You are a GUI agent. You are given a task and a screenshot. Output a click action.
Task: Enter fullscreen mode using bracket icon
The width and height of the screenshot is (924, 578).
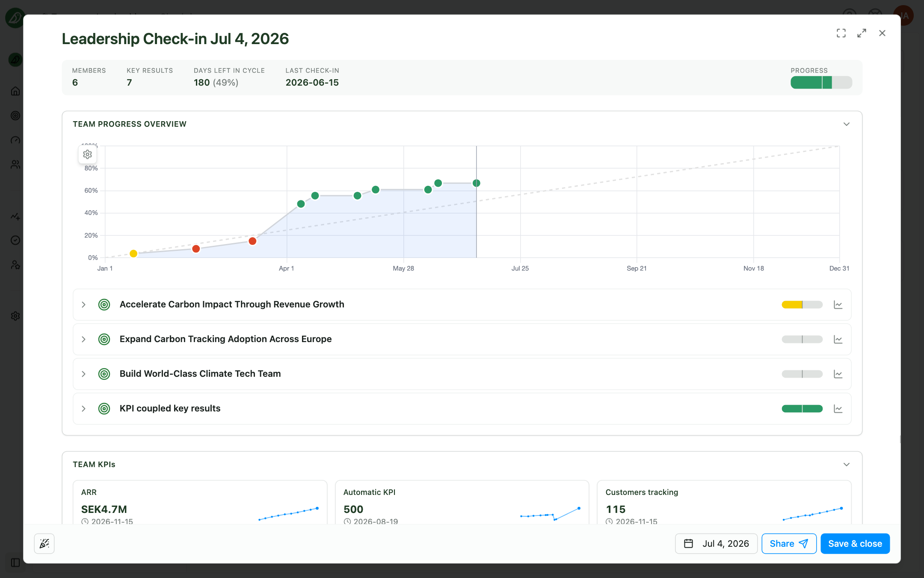(x=841, y=33)
